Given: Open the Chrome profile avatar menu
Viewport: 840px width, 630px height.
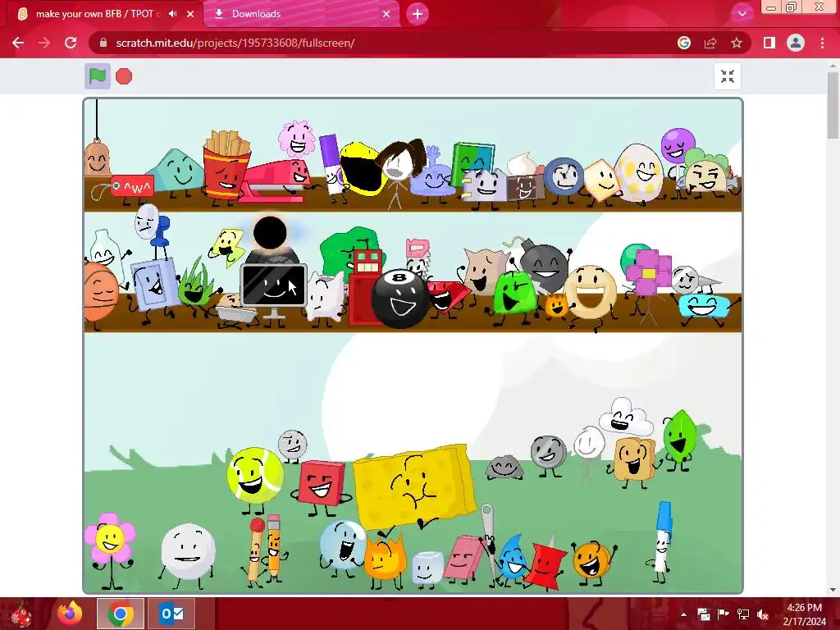Looking at the screenshot, I should [796, 43].
